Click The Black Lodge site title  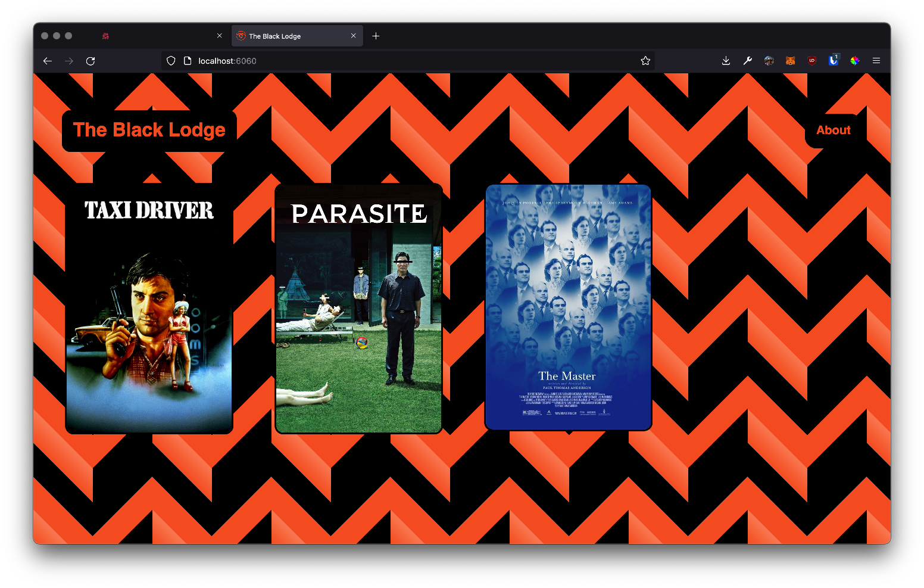click(149, 130)
